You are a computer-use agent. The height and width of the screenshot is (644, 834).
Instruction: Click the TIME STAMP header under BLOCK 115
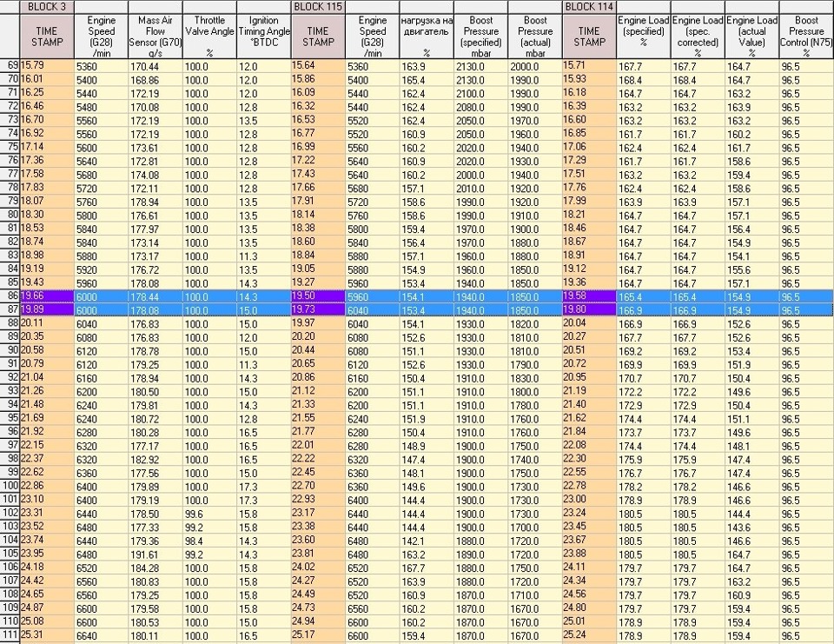318,37
